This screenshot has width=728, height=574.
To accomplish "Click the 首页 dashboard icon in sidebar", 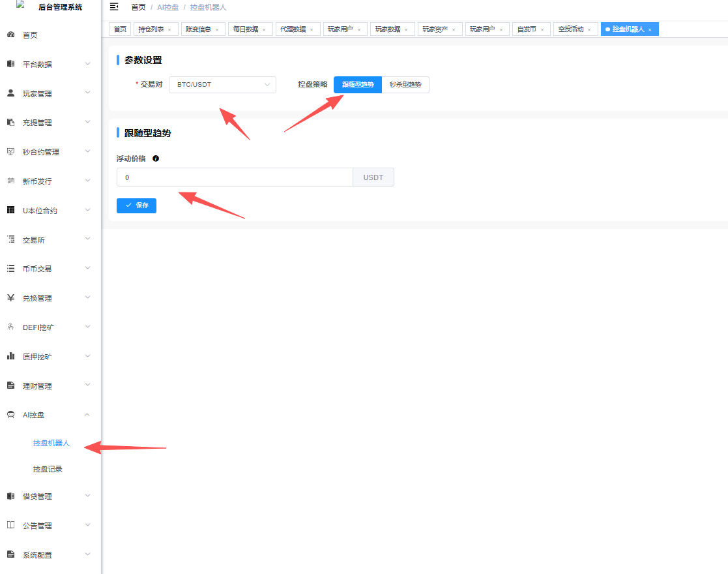I will point(10,35).
